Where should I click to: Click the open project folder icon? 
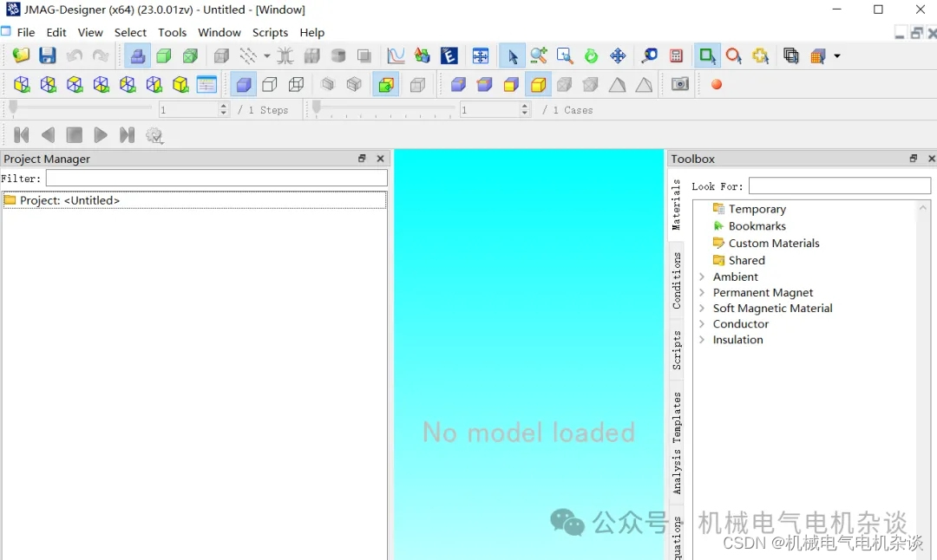pos(21,56)
